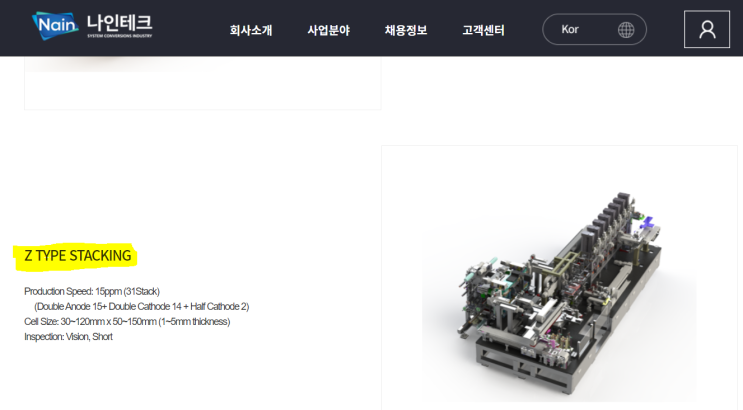
Task: Click the highlighted Z TYPE STACKING heading
Action: (x=78, y=256)
